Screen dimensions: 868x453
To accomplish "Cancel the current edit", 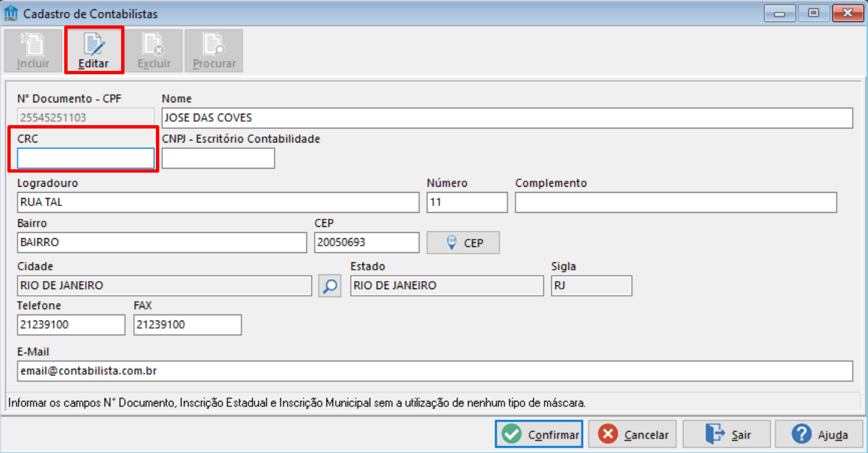I will (633, 434).
